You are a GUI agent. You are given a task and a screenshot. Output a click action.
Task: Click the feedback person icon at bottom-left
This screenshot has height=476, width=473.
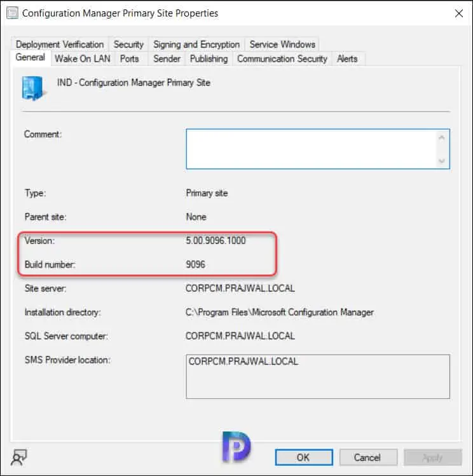[x=19, y=457]
